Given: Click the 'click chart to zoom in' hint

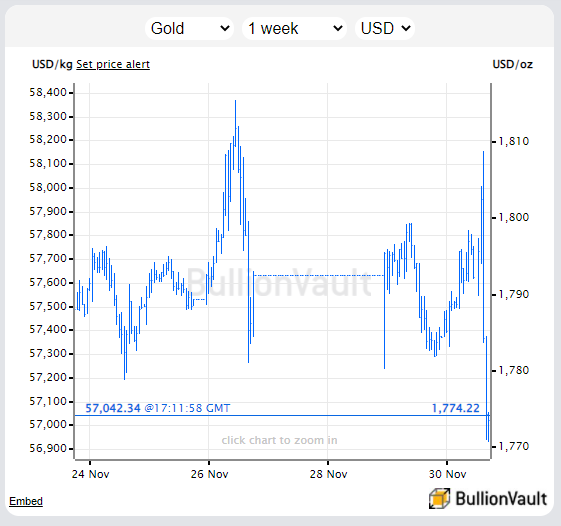Looking at the screenshot, I should [279, 440].
